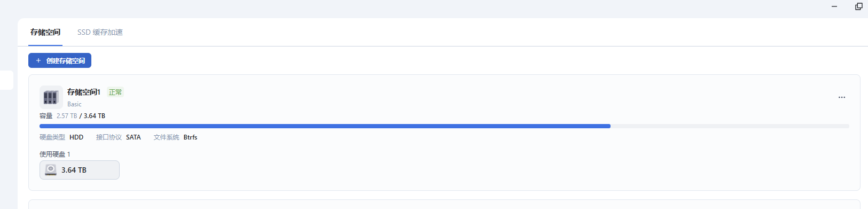Click the 使用硬盘 1 label

(55, 154)
